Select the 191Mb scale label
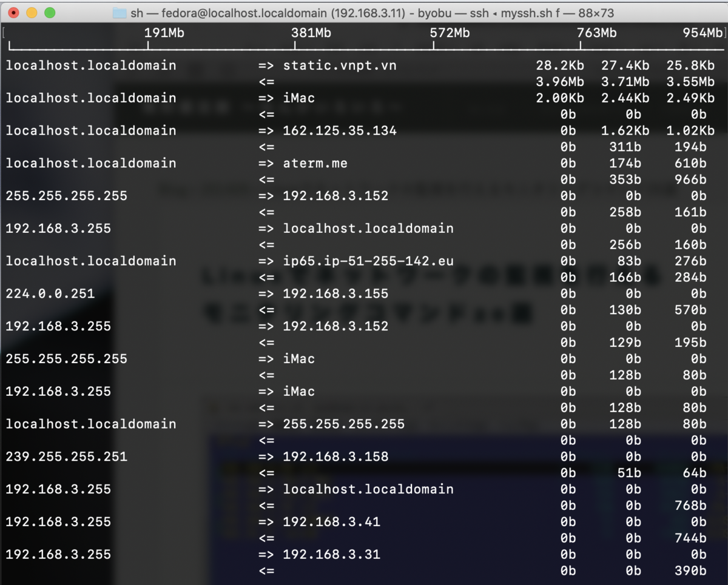This screenshot has width=728, height=585. [164, 33]
